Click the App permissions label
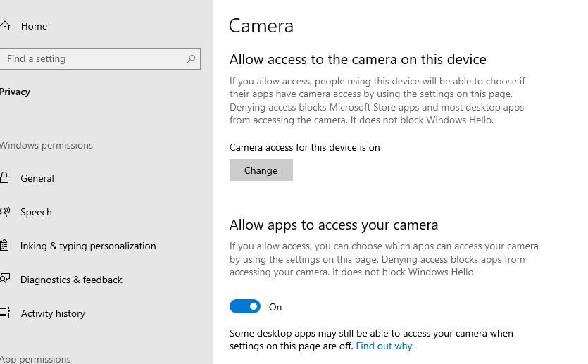The width and height of the screenshot is (588, 364). 35,359
